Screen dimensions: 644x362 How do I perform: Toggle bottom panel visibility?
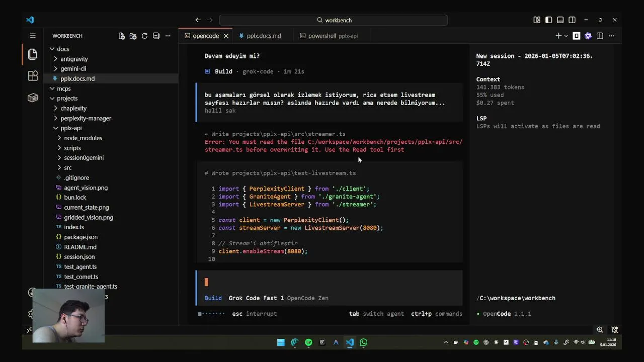pyautogui.click(x=560, y=20)
